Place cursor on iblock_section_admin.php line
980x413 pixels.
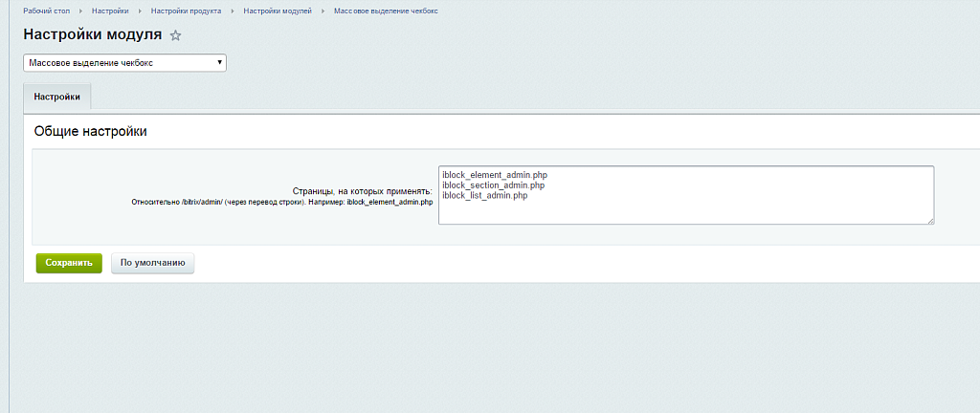pyautogui.click(x=493, y=185)
